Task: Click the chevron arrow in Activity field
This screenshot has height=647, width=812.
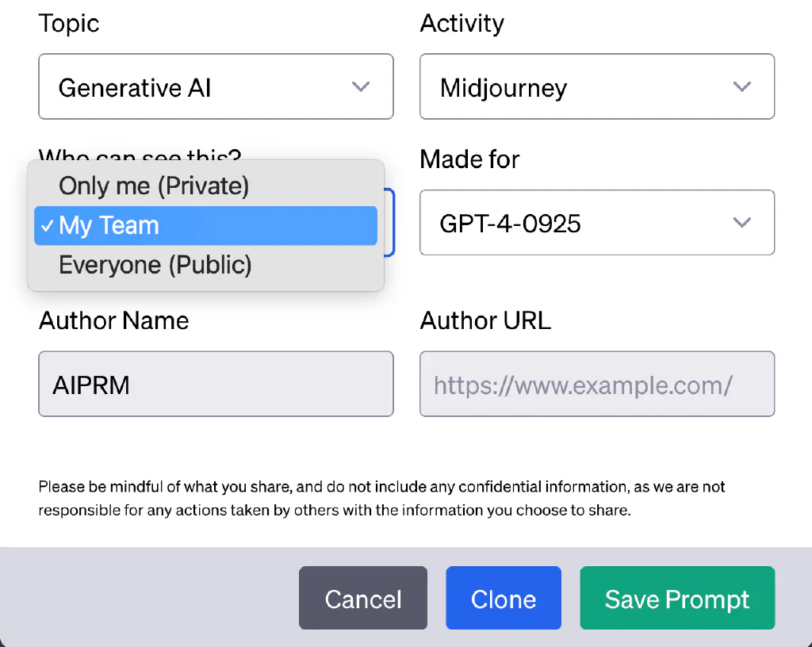Action: (x=742, y=86)
